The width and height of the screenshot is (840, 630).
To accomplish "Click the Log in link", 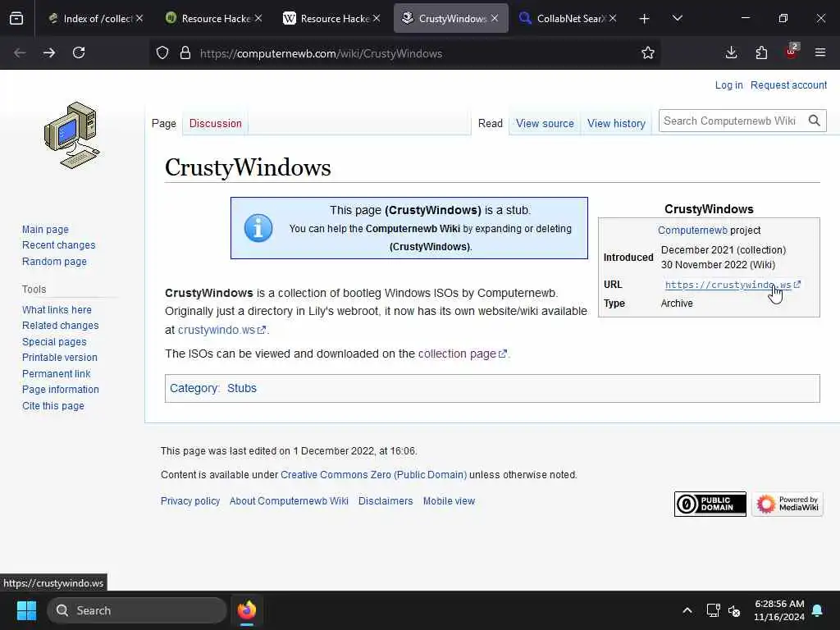I will pos(728,85).
